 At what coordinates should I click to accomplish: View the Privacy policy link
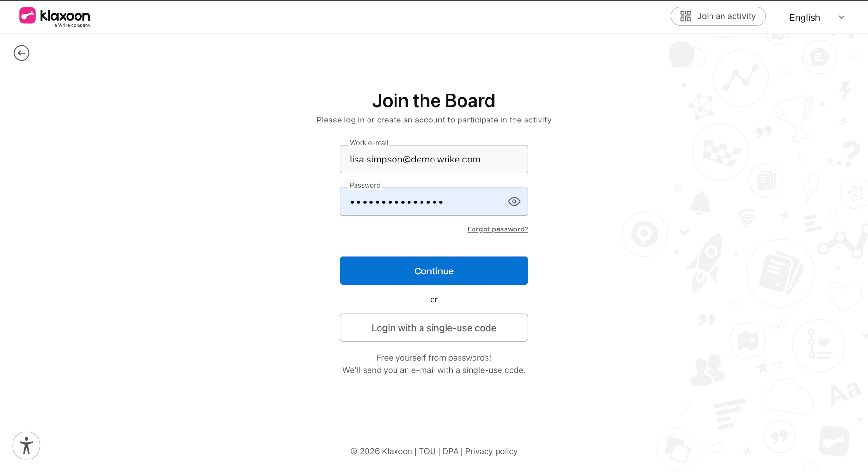[491, 451]
